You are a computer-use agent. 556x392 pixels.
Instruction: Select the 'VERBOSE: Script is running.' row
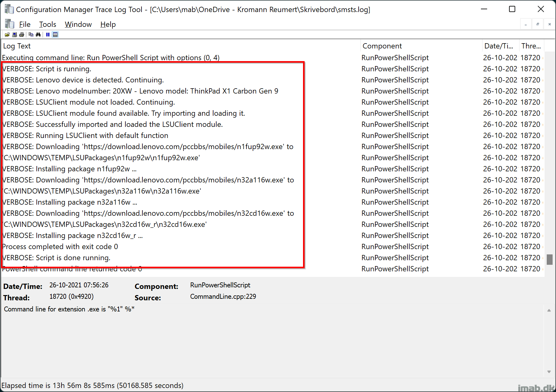coord(272,69)
